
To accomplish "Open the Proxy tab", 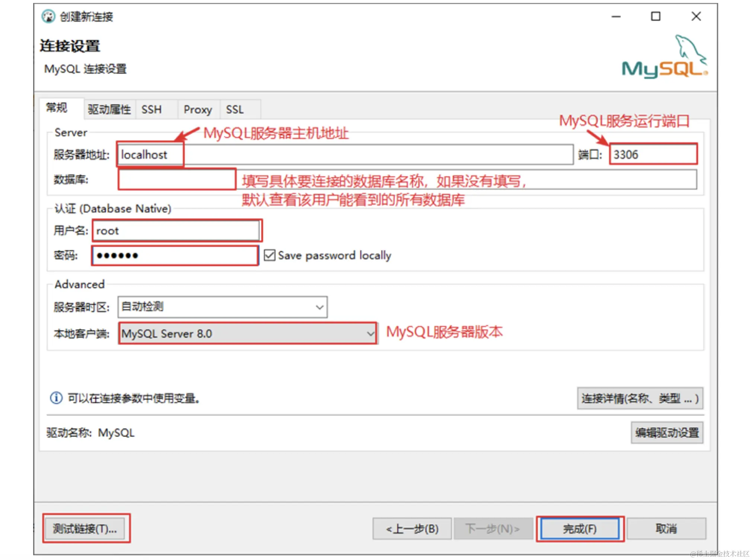I will (x=198, y=109).
